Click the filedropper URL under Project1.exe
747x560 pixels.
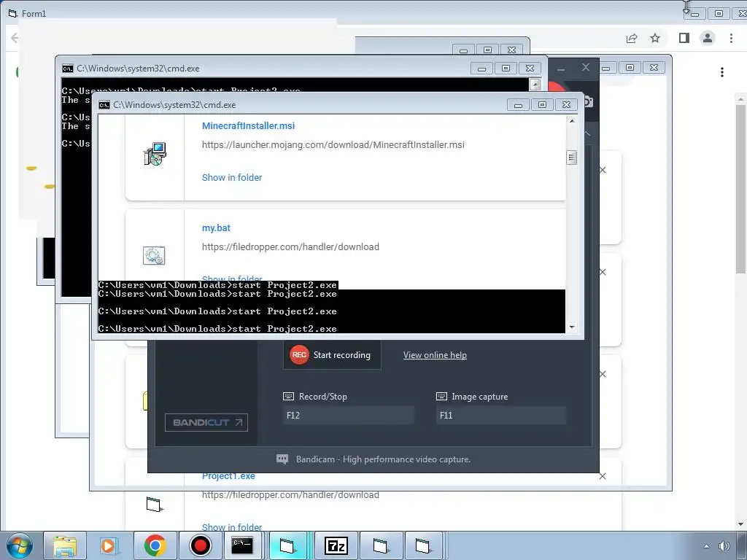pyautogui.click(x=290, y=495)
